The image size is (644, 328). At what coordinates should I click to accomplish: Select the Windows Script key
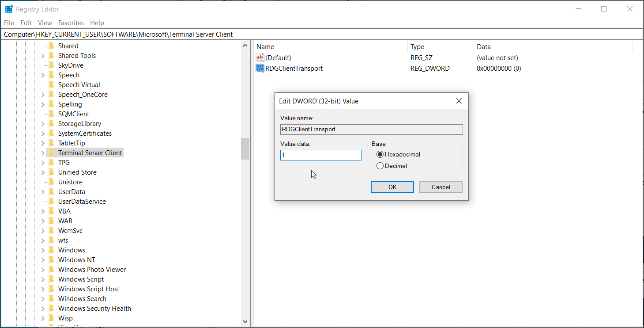pyautogui.click(x=81, y=279)
